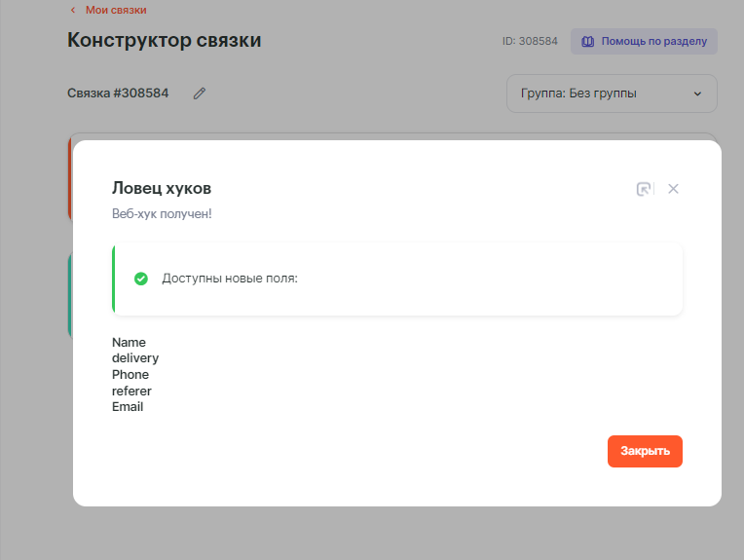Image resolution: width=744 pixels, height=560 pixels.
Task: Close the Ловец хуков dialog with X
Action: [673, 189]
